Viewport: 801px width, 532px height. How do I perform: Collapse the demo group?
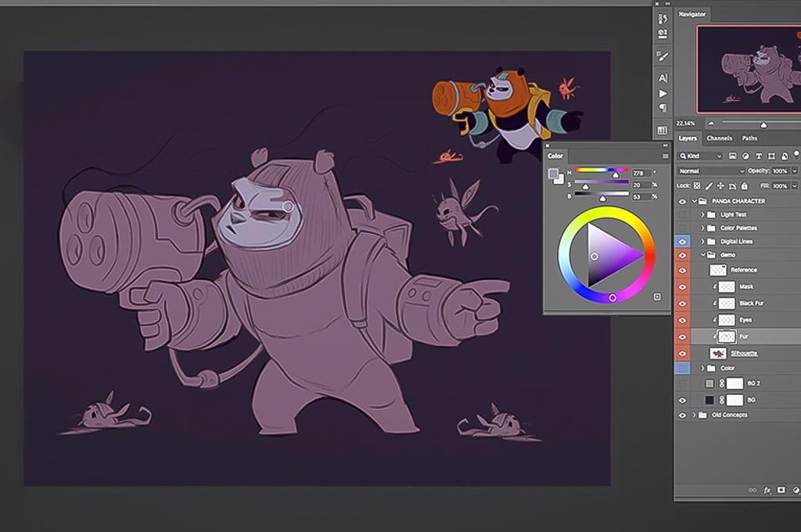703,254
